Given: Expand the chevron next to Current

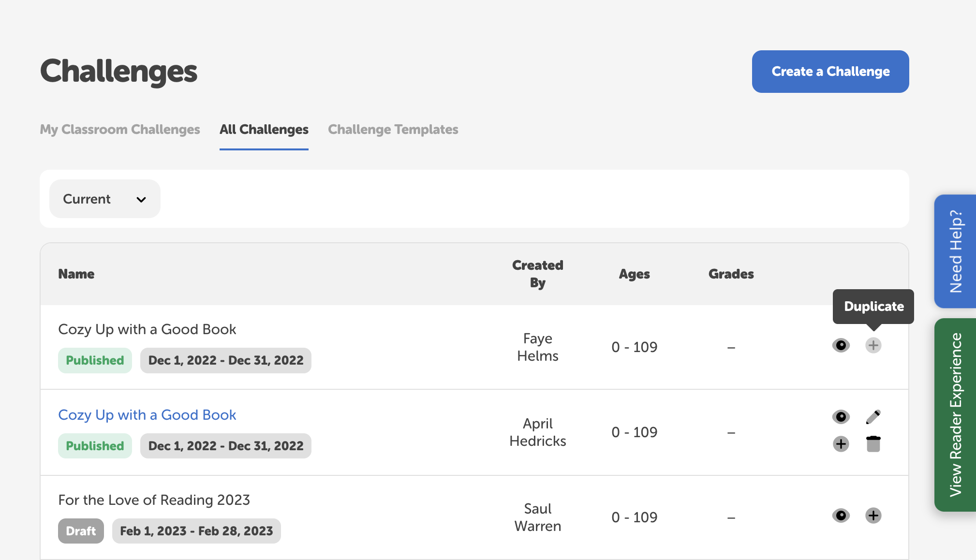Looking at the screenshot, I should (x=141, y=199).
